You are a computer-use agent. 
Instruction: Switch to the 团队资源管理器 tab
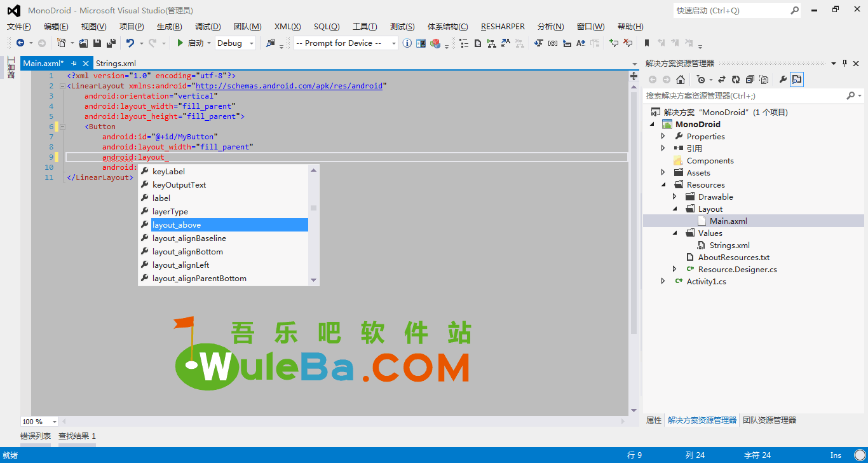pyautogui.click(x=770, y=420)
